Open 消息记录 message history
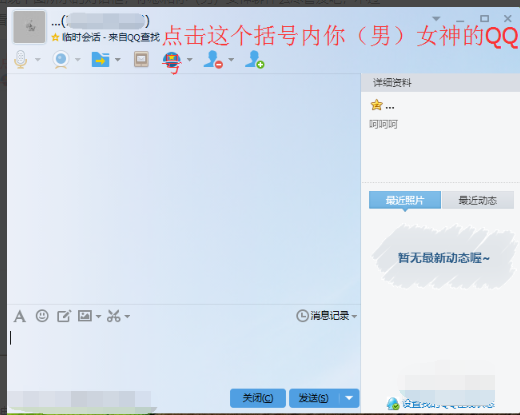The image size is (520, 415). coord(323,316)
